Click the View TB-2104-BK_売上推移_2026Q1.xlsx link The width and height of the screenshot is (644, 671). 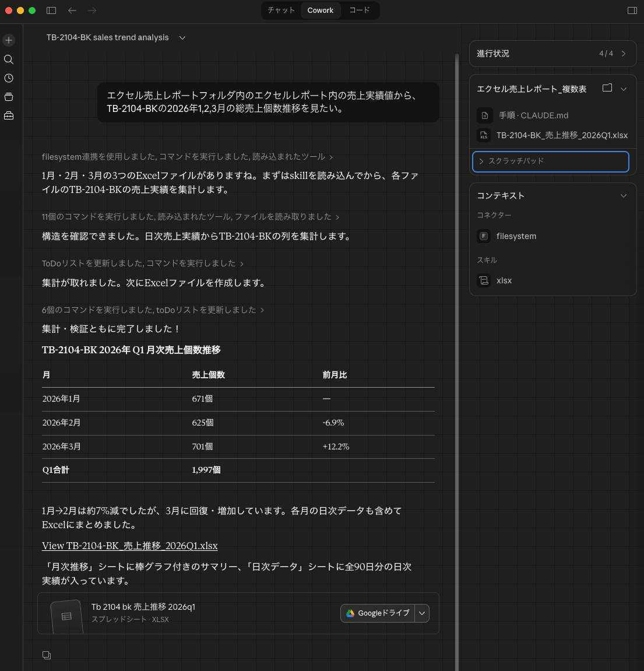pyautogui.click(x=129, y=546)
